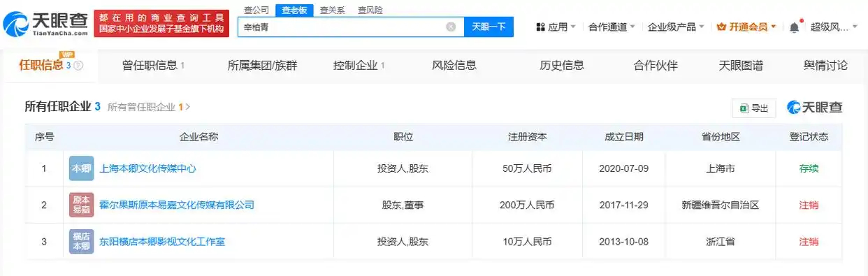Click the 200万人民币 capital cell
The width and height of the screenshot is (868, 276).
pos(527,205)
